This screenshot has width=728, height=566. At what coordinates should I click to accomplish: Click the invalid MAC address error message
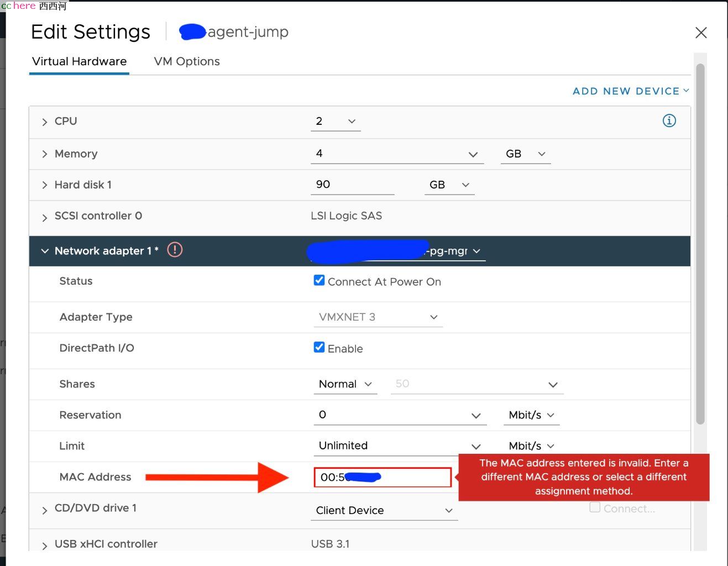[584, 477]
